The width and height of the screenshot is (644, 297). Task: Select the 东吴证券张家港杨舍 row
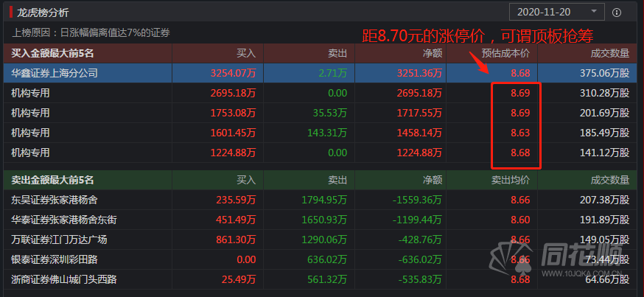(x=321, y=200)
